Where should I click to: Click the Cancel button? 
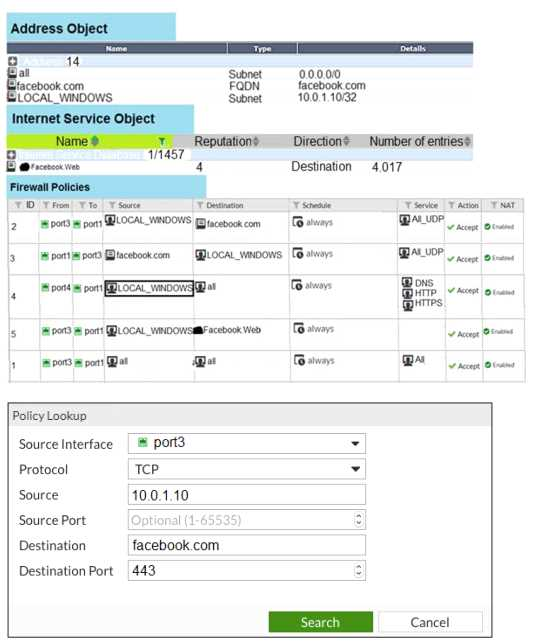[430, 622]
